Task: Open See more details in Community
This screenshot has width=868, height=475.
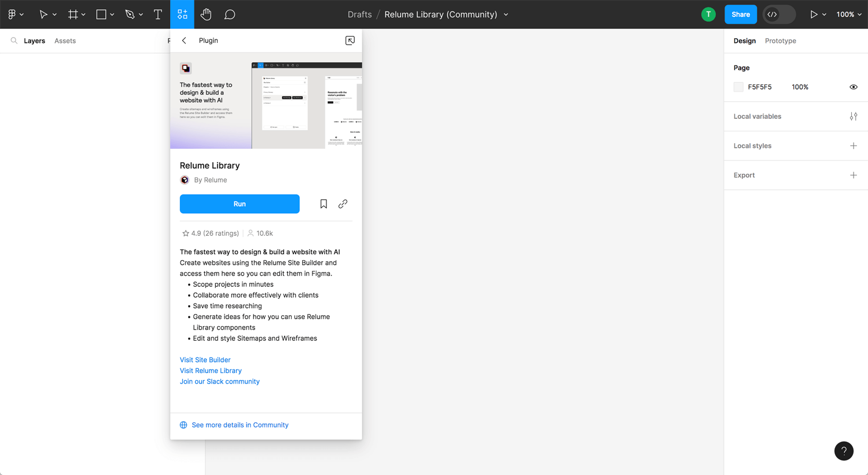Action: [x=240, y=425]
